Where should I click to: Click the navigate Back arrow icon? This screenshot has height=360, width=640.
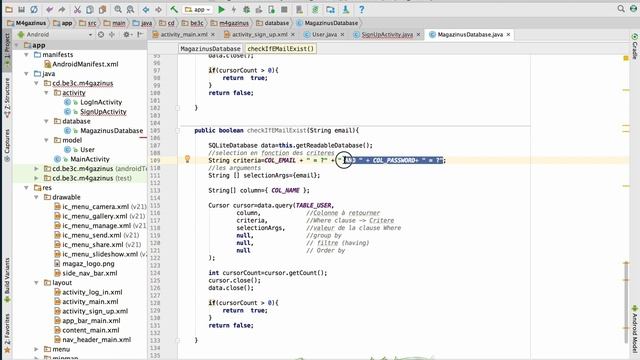[x=146, y=9]
